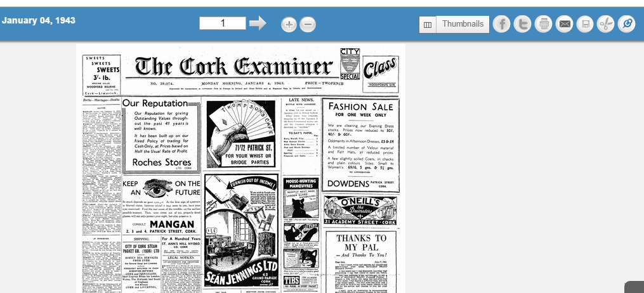Click the Sean Jennings furniture ad

[x=242, y=231]
